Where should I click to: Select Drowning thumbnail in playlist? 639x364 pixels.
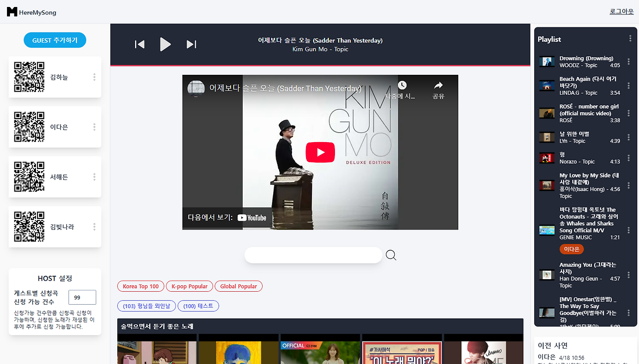click(x=547, y=62)
